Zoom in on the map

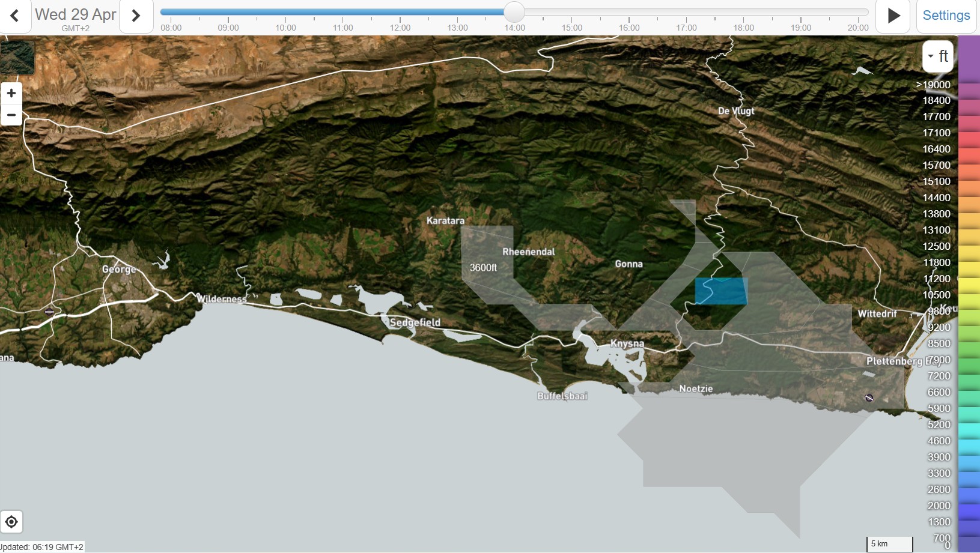tap(11, 93)
